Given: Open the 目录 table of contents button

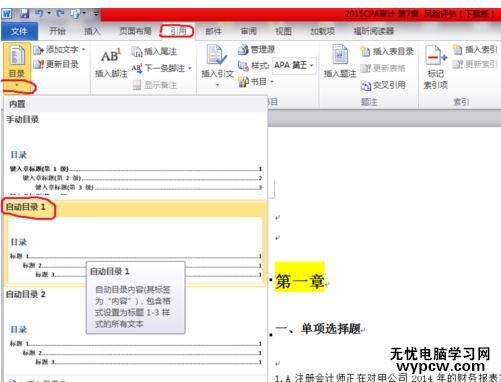Looking at the screenshot, I should (x=17, y=62).
